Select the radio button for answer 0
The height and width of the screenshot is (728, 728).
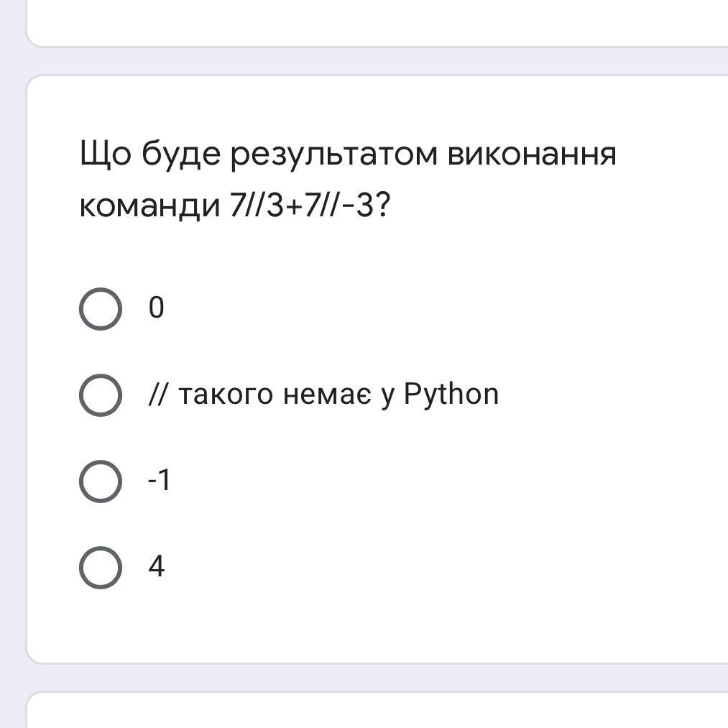pos(101,309)
